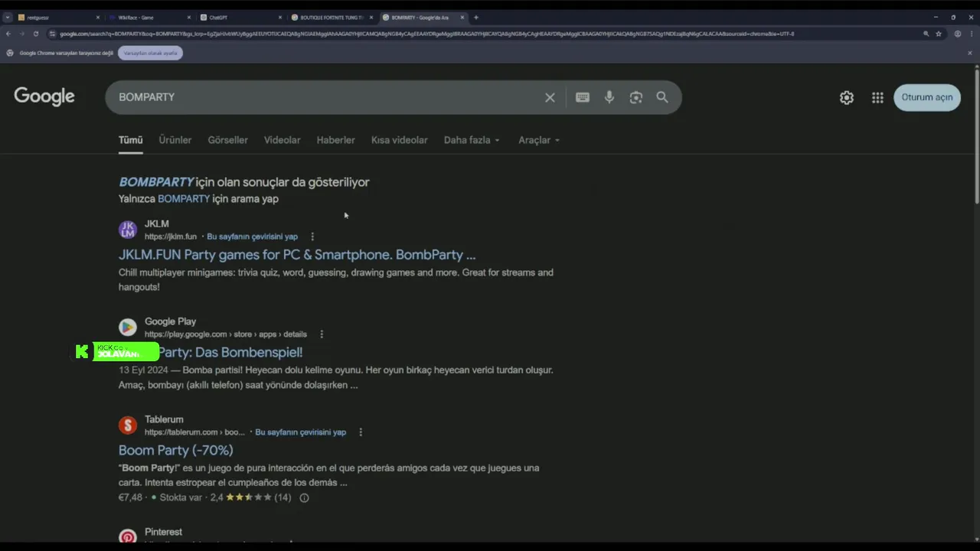Viewport: 980px width, 551px height.
Task: Click the magnifying glass search icon
Action: click(x=662, y=97)
